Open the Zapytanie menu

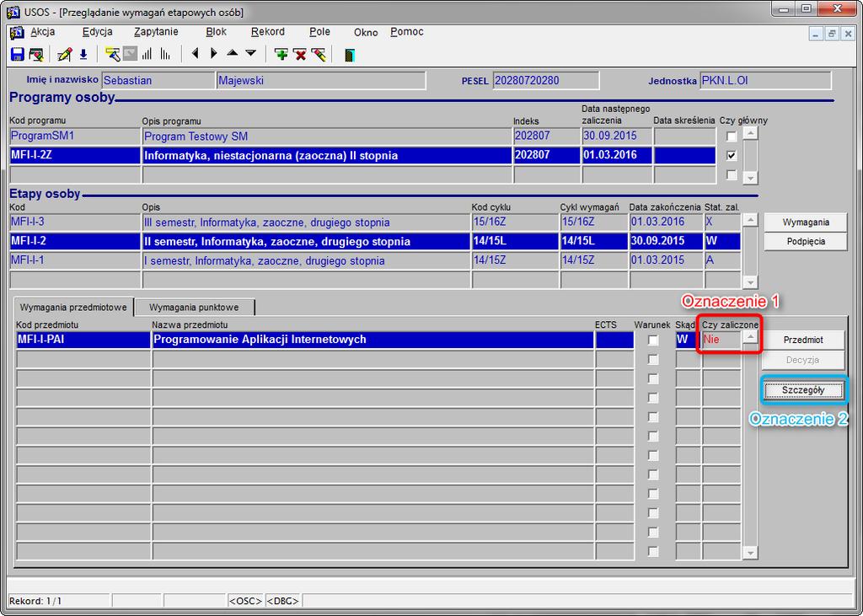click(x=156, y=32)
